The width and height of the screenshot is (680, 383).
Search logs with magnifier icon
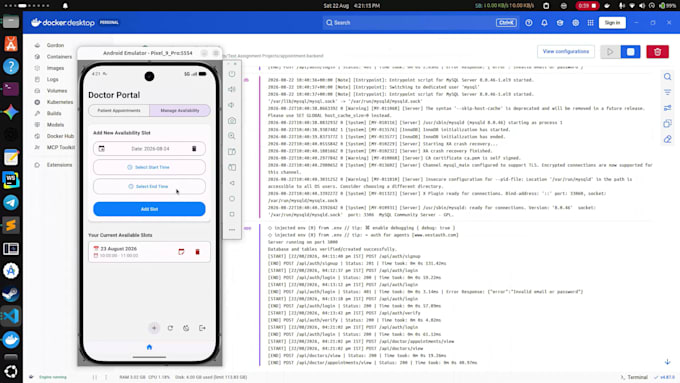(x=667, y=77)
